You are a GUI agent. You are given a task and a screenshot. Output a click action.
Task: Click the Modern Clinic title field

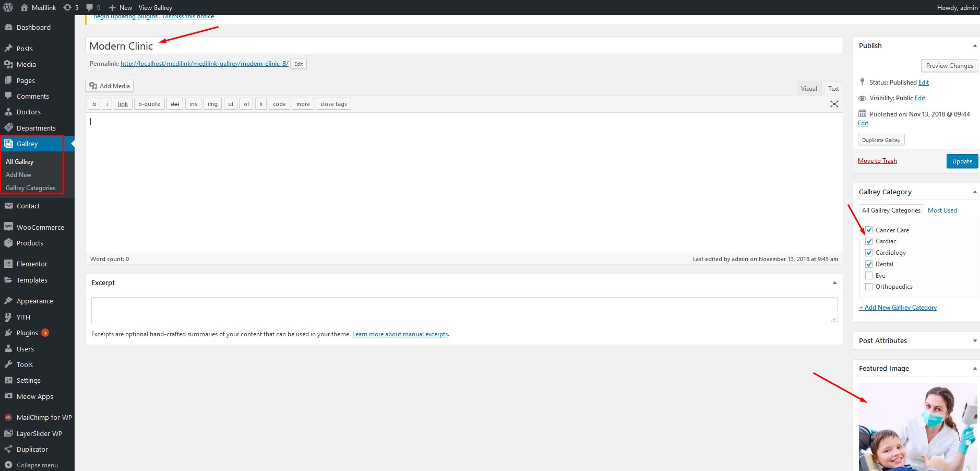click(464, 45)
